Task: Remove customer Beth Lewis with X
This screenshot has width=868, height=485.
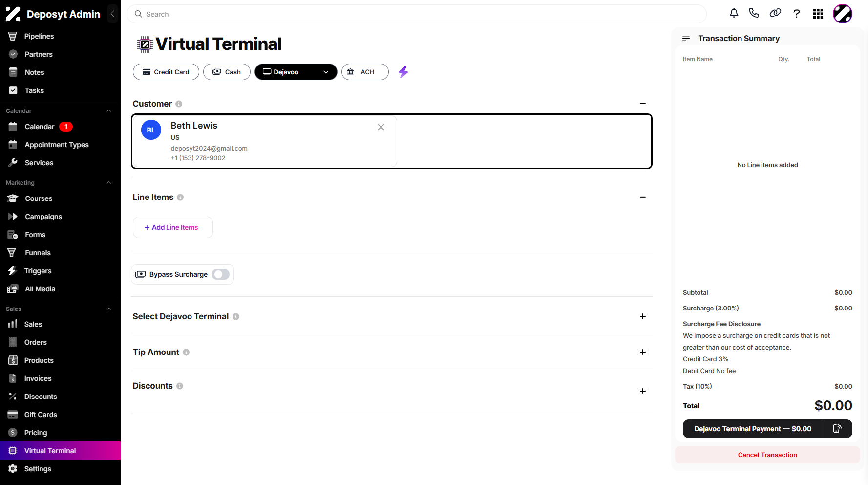Action: 381,127
